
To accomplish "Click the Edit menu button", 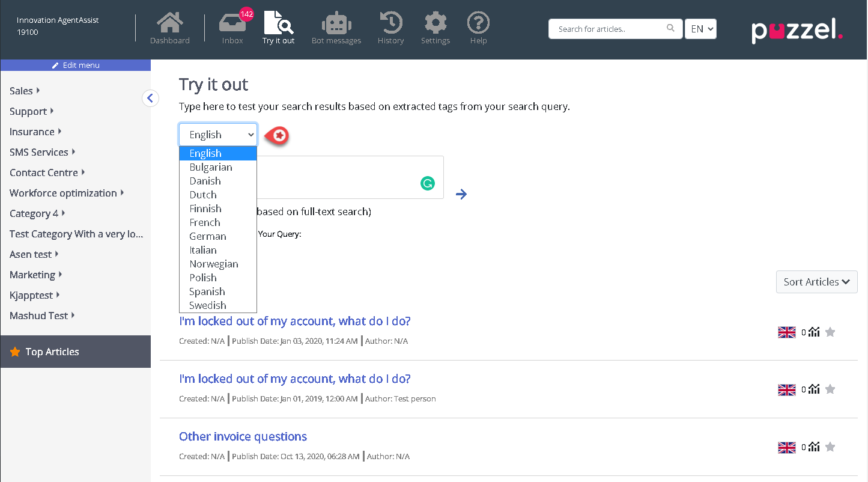I will [76, 65].
